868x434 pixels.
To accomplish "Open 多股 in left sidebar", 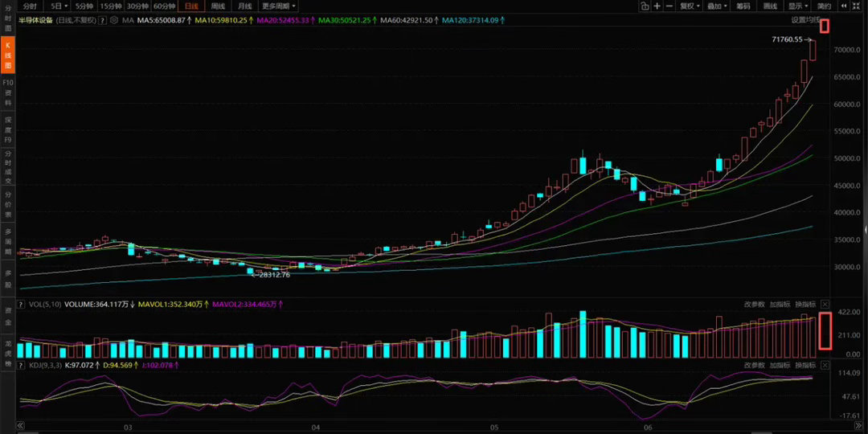I will click(8, 278).
